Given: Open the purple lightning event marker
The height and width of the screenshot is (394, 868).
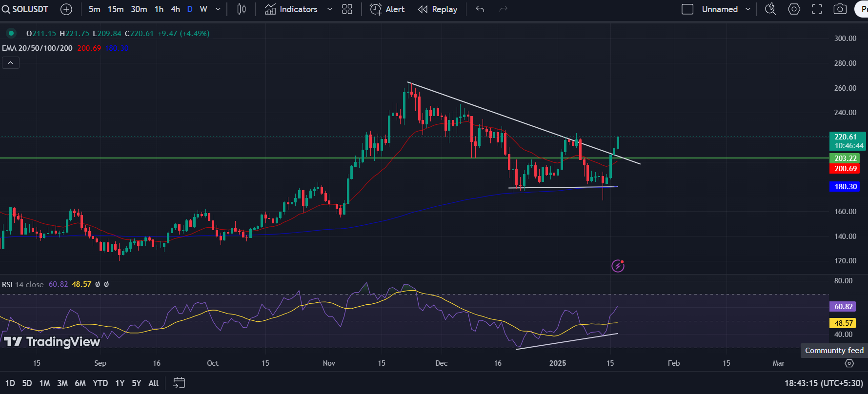Looking at the screenshot, I should click(x=618, y=266).
